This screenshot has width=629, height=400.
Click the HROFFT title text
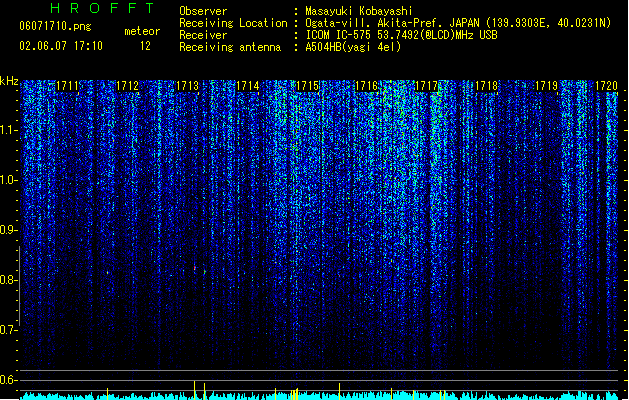[x=102, y=8]
